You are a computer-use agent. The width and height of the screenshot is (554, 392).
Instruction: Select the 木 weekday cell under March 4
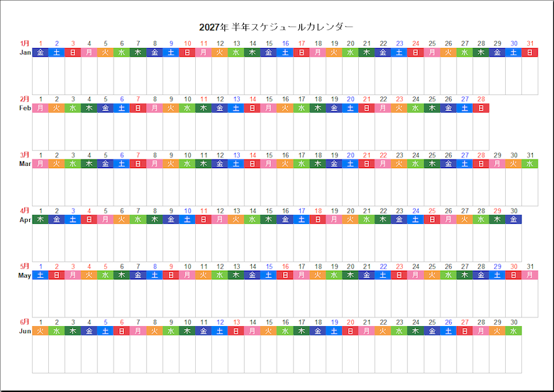[x=89, y=164]
